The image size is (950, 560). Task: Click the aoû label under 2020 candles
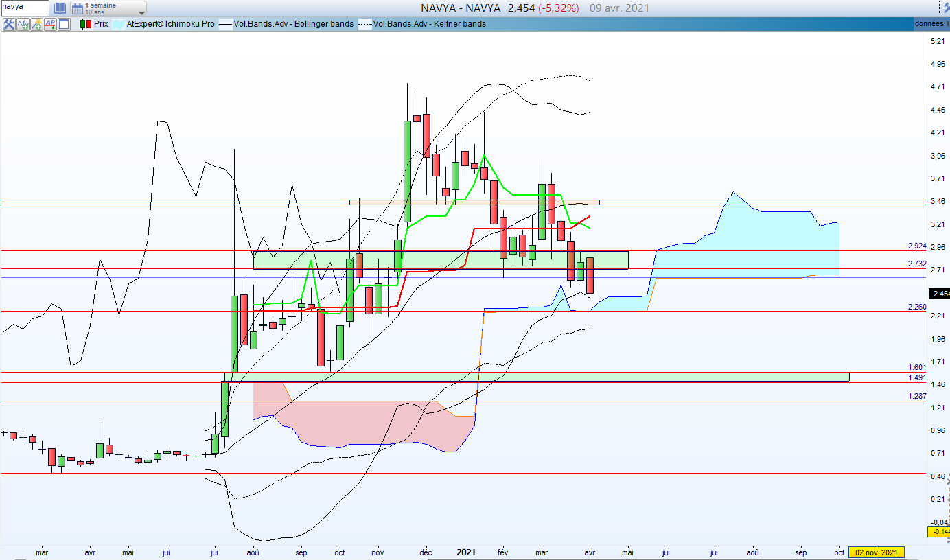(253, 552)
